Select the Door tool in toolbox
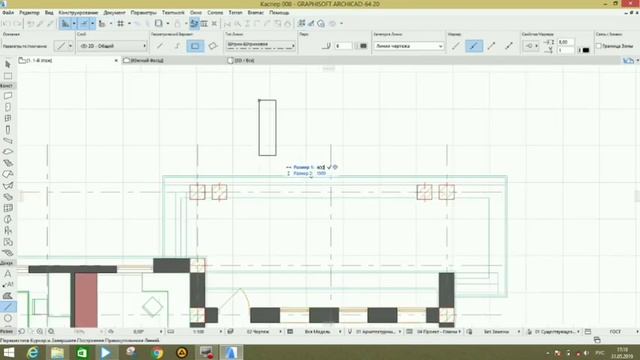 coord(8,107)
